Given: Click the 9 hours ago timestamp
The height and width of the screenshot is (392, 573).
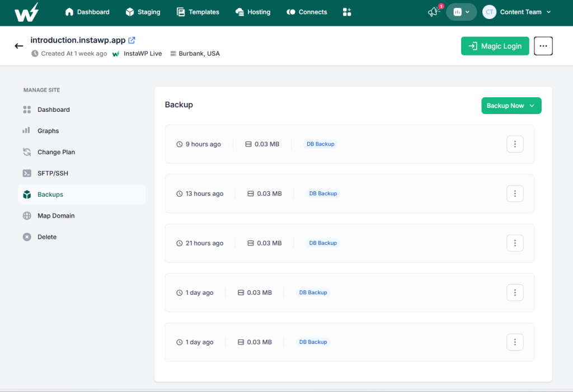Looking at the screenshot, I should (x=203, y=144).
